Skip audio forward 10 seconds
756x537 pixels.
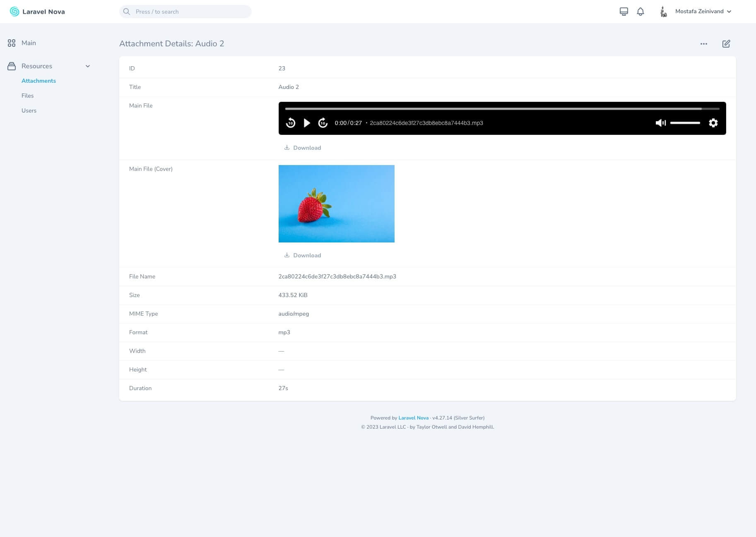point(323,123)
